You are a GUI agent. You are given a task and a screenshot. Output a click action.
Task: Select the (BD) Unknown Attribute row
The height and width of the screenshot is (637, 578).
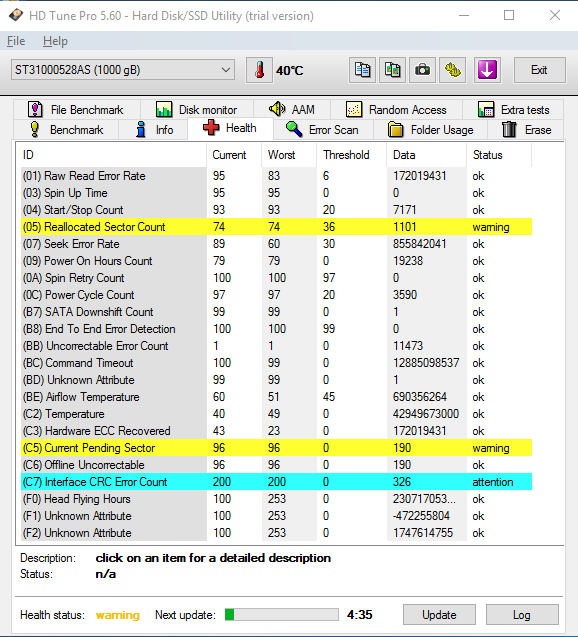coord(276,380)
